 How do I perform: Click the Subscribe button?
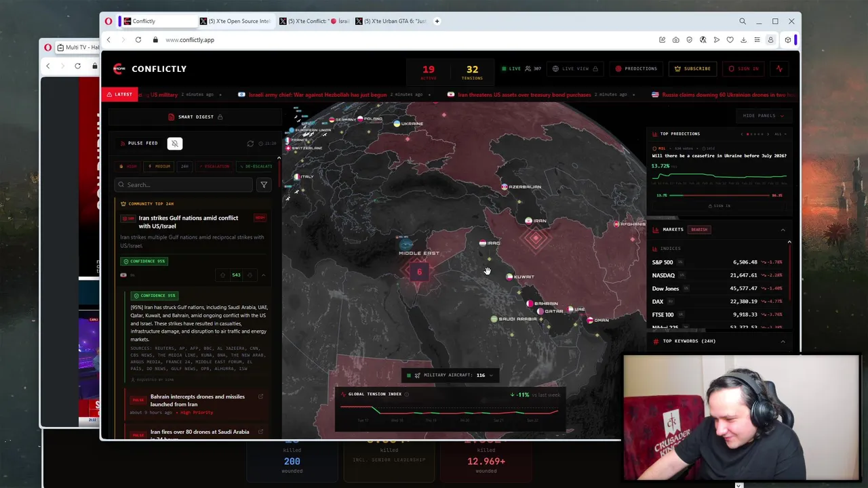[692, 68]
